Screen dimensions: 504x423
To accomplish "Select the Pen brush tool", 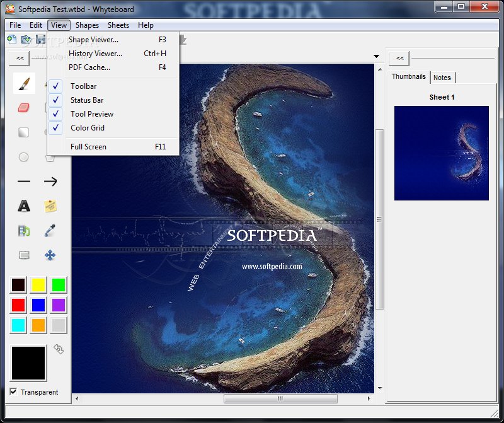I will pos(24,84).
